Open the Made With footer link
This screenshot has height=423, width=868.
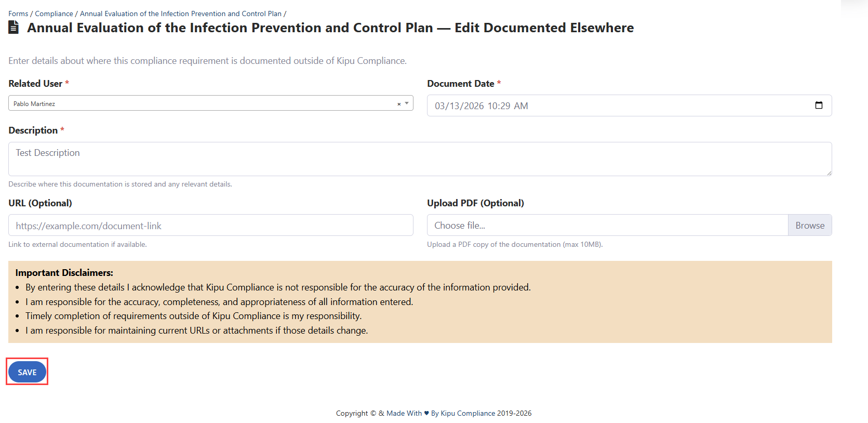coord(404,413)
